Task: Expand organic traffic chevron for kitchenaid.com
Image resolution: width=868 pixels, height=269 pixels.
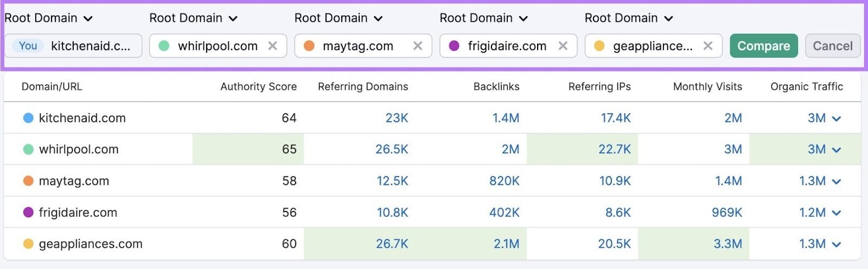Action: 837,118
